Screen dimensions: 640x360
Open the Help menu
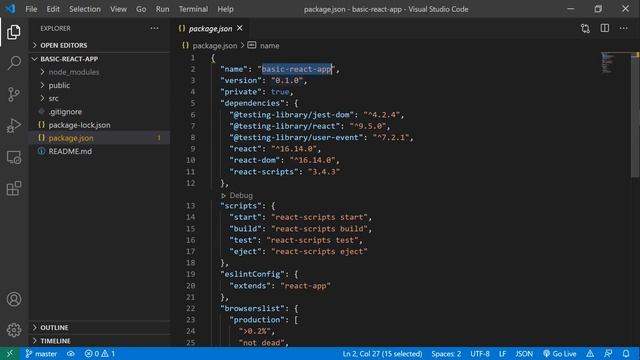point(225,9)
